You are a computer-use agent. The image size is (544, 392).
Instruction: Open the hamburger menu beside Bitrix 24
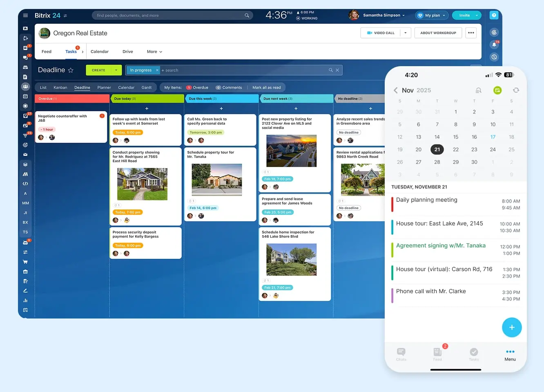coord(25,16)
